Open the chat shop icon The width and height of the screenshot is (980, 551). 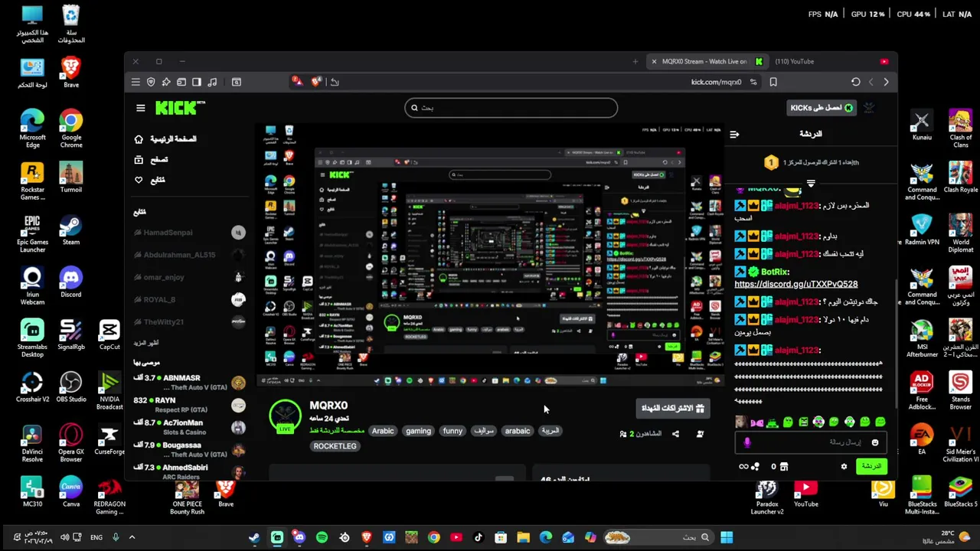click(x=785, y=466)
